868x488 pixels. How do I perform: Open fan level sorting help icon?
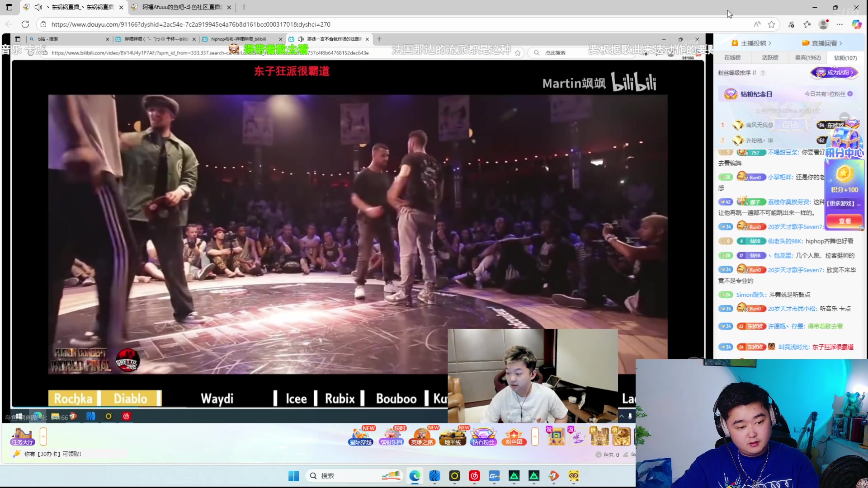[763, 73]
